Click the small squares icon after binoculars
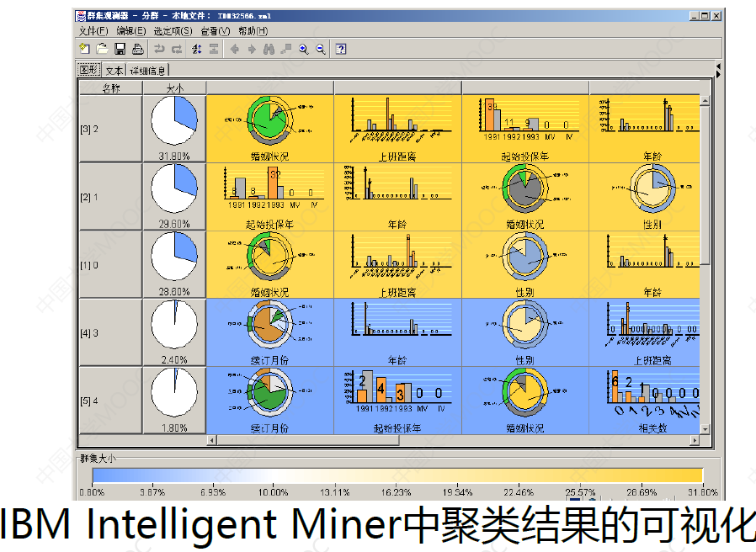This screenshot has width=756, height=552. point(286,49)
